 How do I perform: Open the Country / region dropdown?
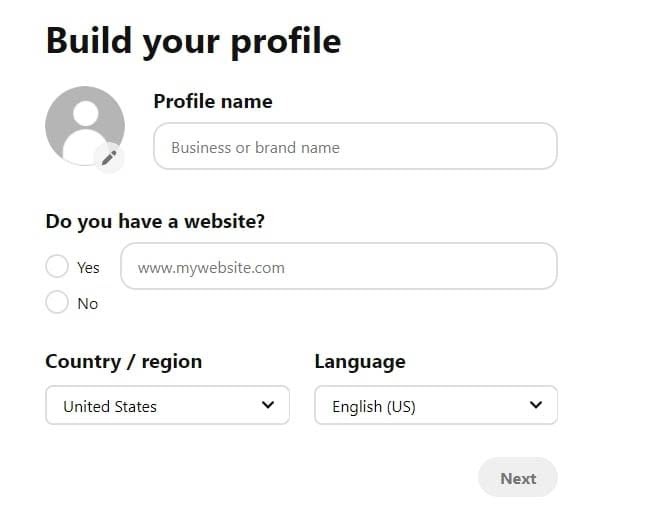tap(167, 405)
